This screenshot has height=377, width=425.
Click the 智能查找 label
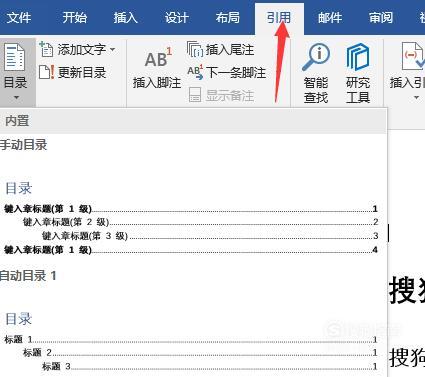316,90
